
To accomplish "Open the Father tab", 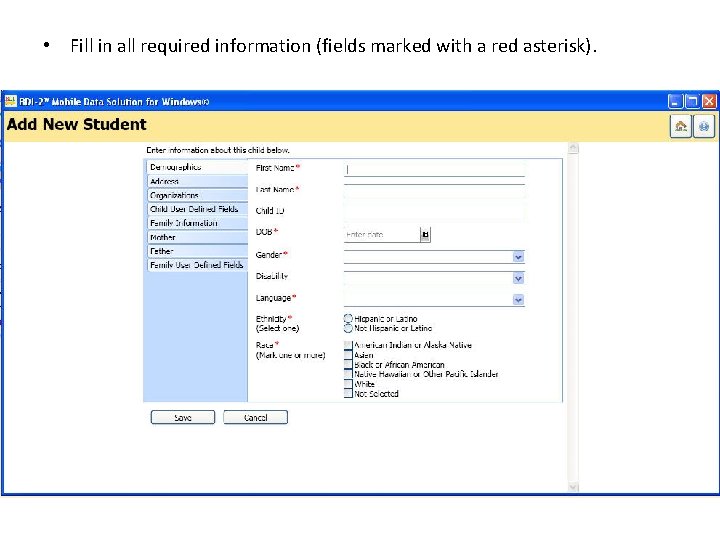I will [197, 251].
